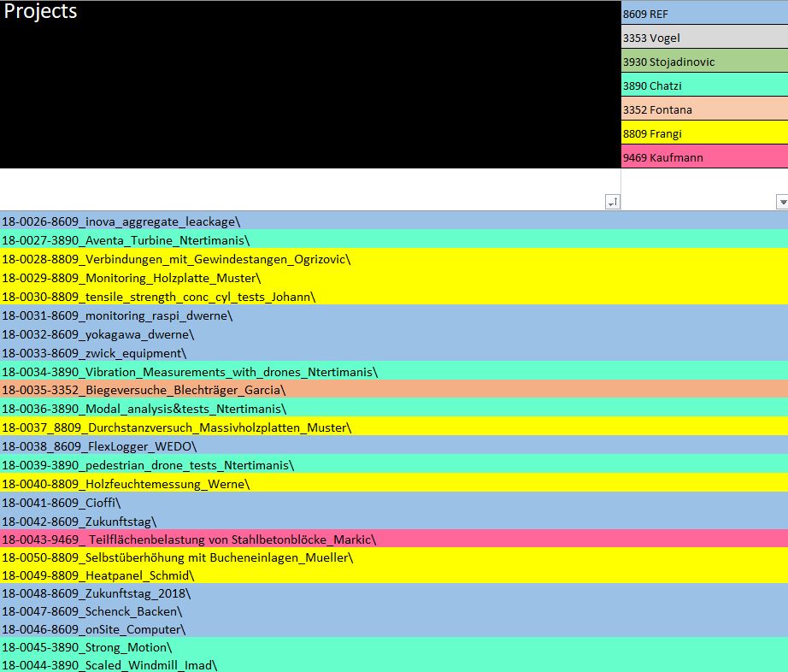Select row 18-0045-3890_Strong_Motion
This screenshot has height=672, width=788.
394,646
